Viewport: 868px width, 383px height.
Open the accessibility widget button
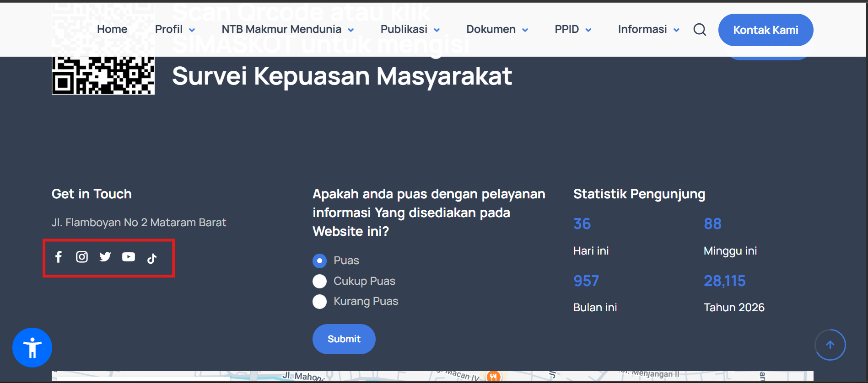coord(32,348)
